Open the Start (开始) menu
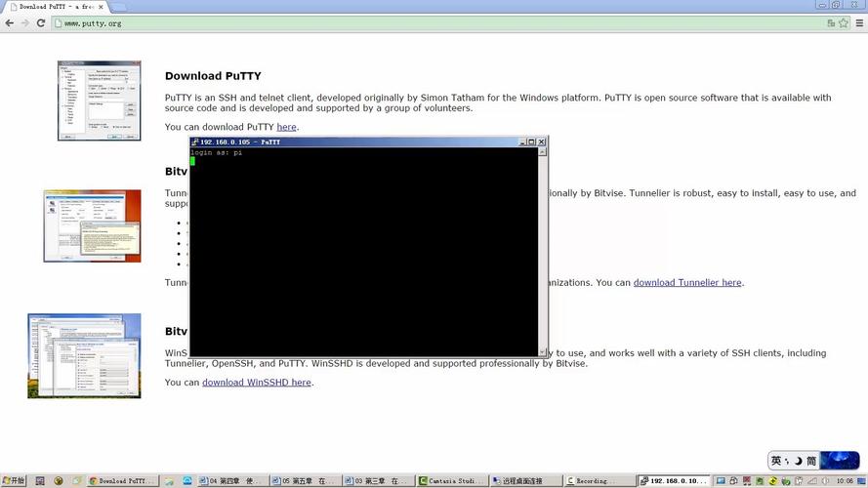The height and width of the screenshot is (488, 868). pos(14,481)
